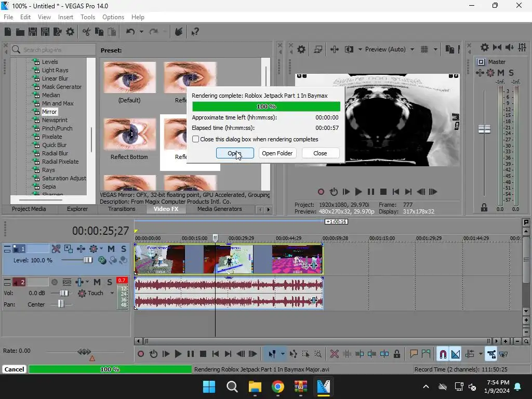
Task: Toggle Automatic Crossfades icon
Action: tap(456, 354)
